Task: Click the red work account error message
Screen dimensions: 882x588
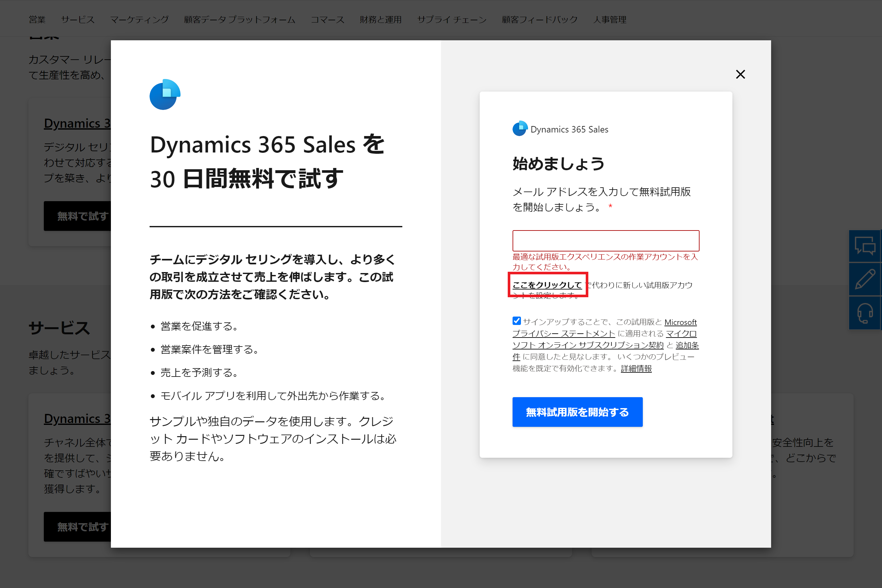Action: point(605,262)
